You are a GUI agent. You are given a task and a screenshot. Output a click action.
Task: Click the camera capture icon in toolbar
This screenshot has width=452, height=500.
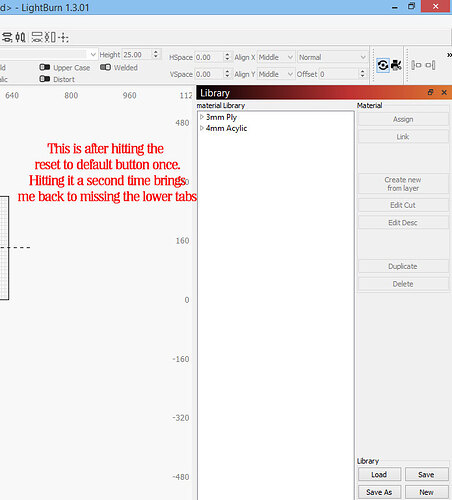(396, 65)
